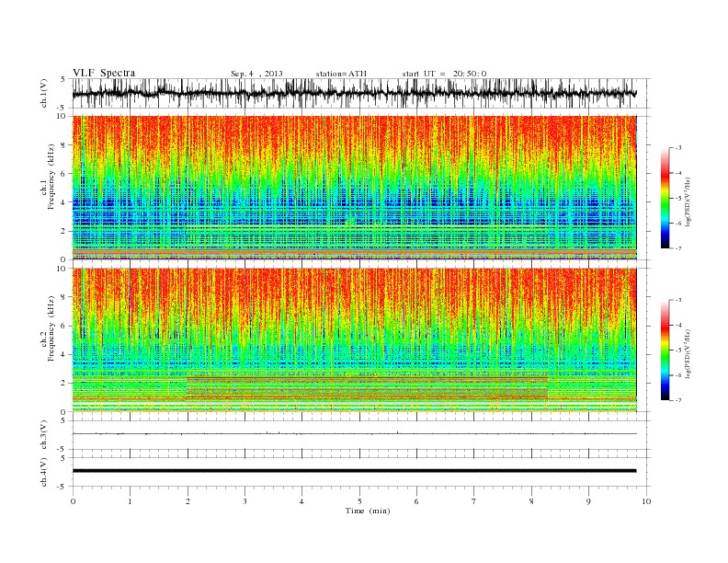Click the 8 kHz tick of ch.2 spectrogram

click(x=63, y=297)
